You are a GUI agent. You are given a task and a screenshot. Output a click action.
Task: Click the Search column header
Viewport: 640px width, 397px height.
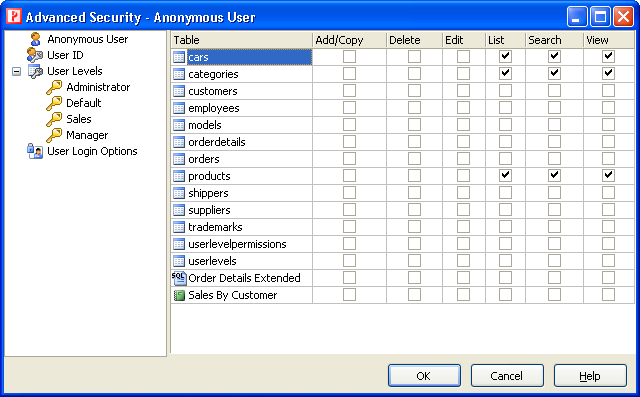pos(554,40)
